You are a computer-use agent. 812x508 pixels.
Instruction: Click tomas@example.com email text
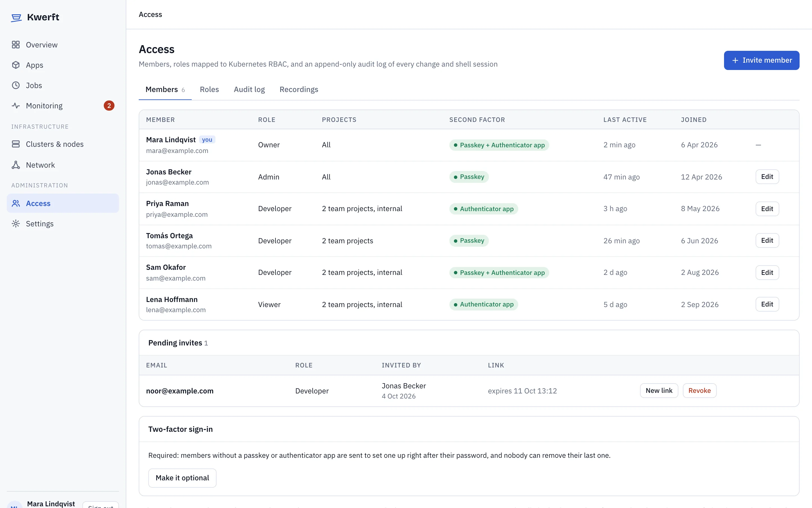(x=179, y=246)
